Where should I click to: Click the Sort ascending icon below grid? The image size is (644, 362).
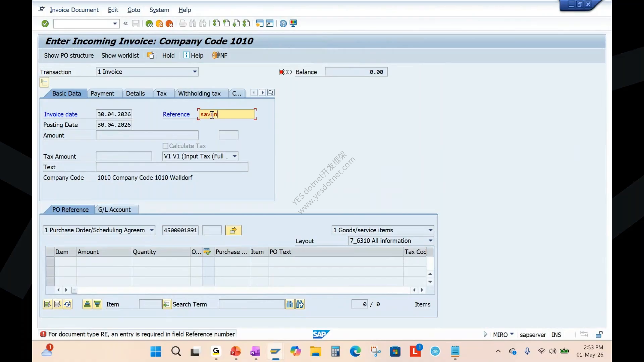coord(87,304)
